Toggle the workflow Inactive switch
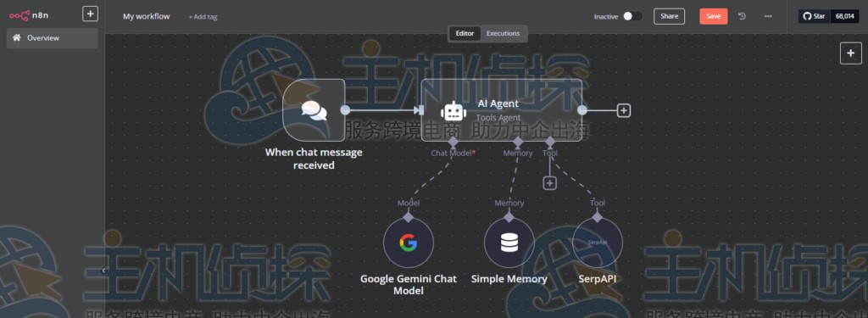Viewport: 868px width, 318px height. (632, 16)
